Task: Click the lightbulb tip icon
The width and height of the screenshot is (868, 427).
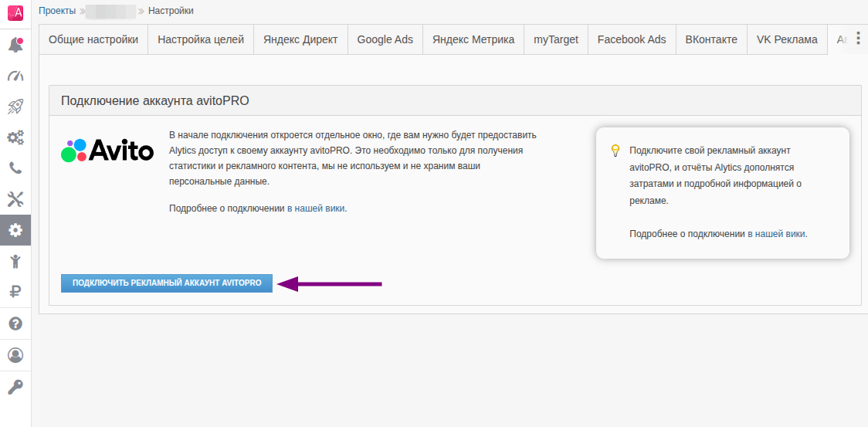Action: (615, 150)
